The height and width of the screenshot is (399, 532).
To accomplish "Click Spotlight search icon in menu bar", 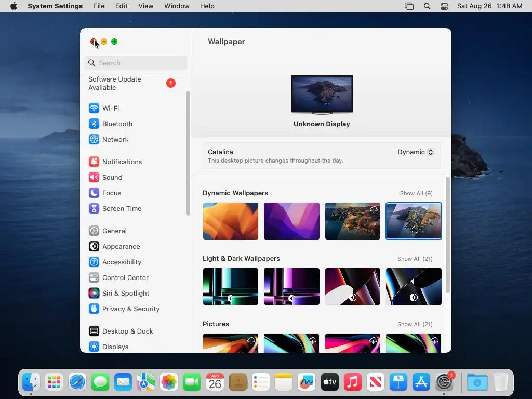I will tap(427, 6).
